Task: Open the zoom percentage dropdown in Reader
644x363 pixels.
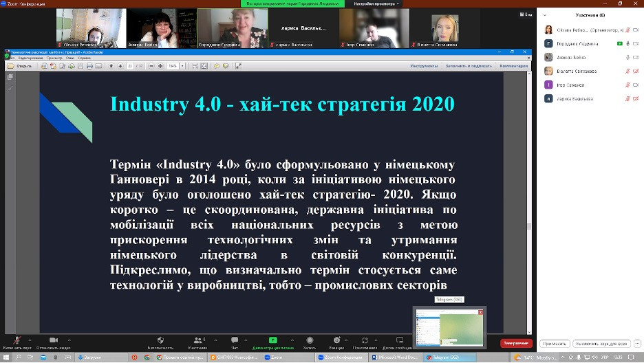Action: (x=182, y=66)
